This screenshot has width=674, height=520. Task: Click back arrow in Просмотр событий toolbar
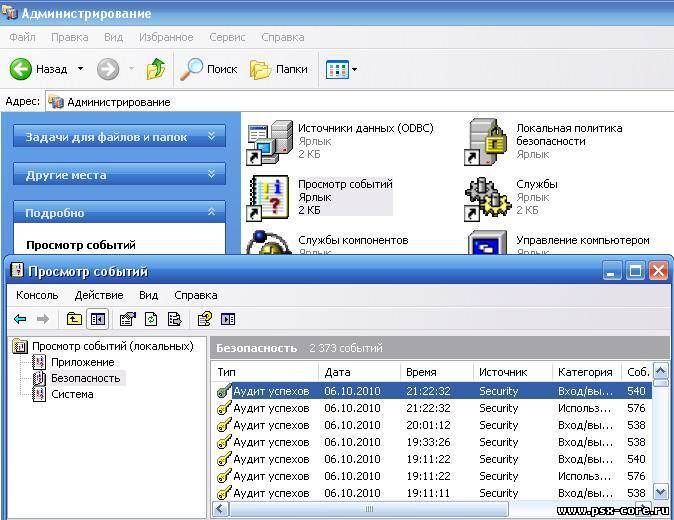20,319
